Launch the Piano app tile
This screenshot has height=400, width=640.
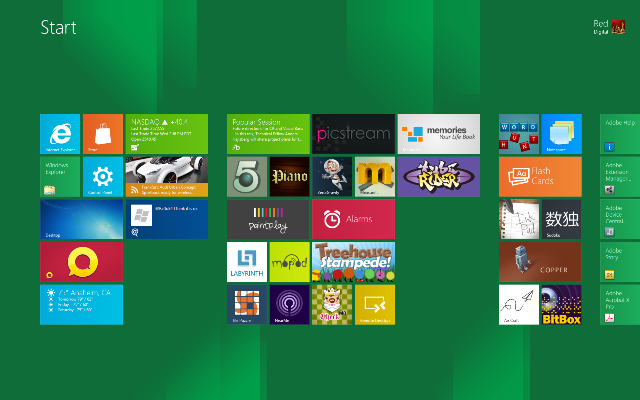(290, 176)
